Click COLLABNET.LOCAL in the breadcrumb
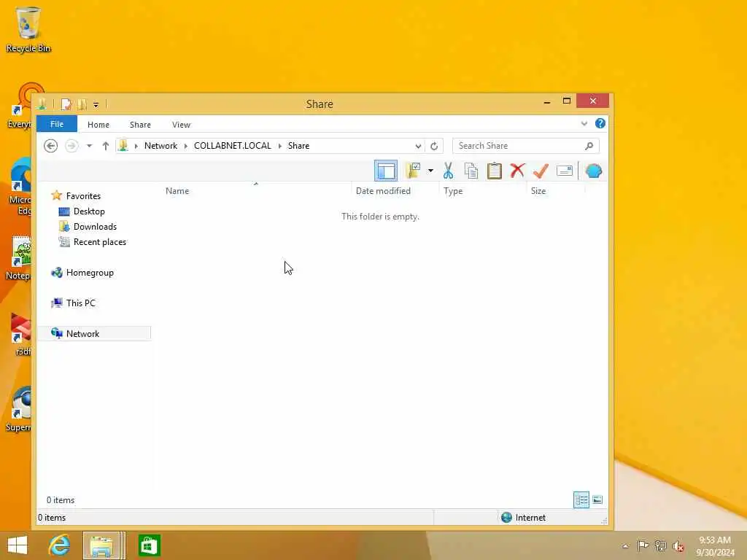Screen dimensions: 747x560 [233, 146]
